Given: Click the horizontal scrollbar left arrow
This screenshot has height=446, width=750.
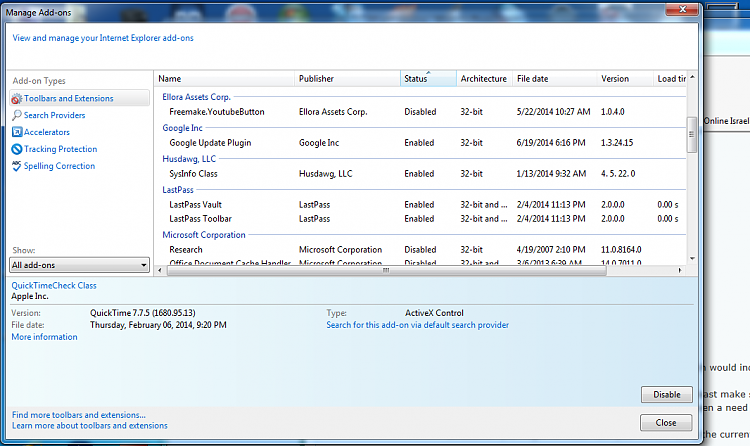Looking at the screenshot, I should [x=160, y=270].
